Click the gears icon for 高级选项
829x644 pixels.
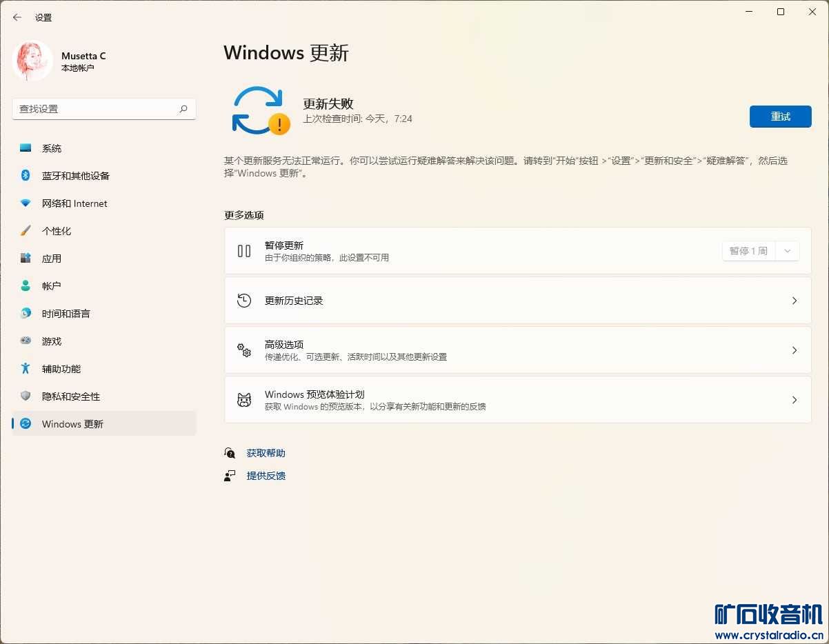[x=244, y=350]
